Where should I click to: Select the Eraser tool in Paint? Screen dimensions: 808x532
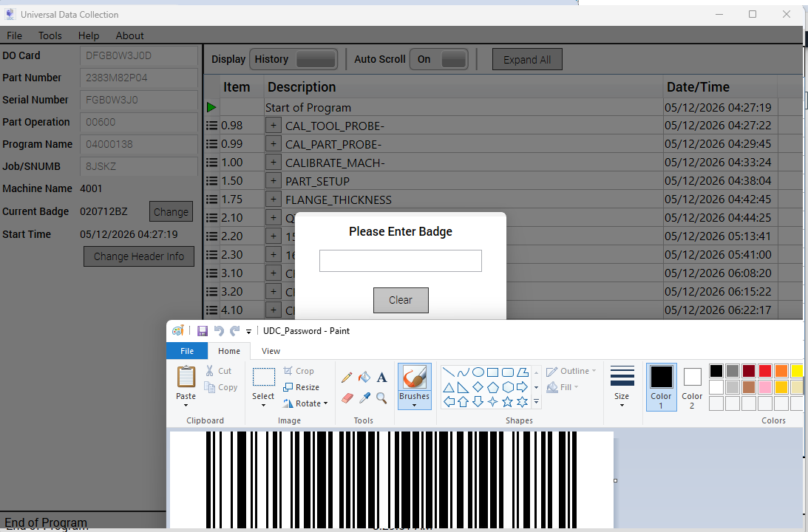coord(347,398)
